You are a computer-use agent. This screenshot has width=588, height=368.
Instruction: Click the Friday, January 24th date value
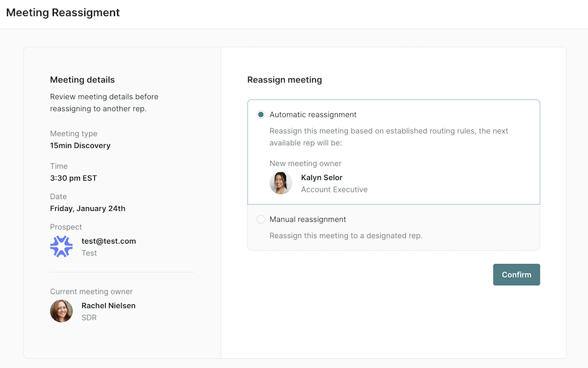[88, 208]
